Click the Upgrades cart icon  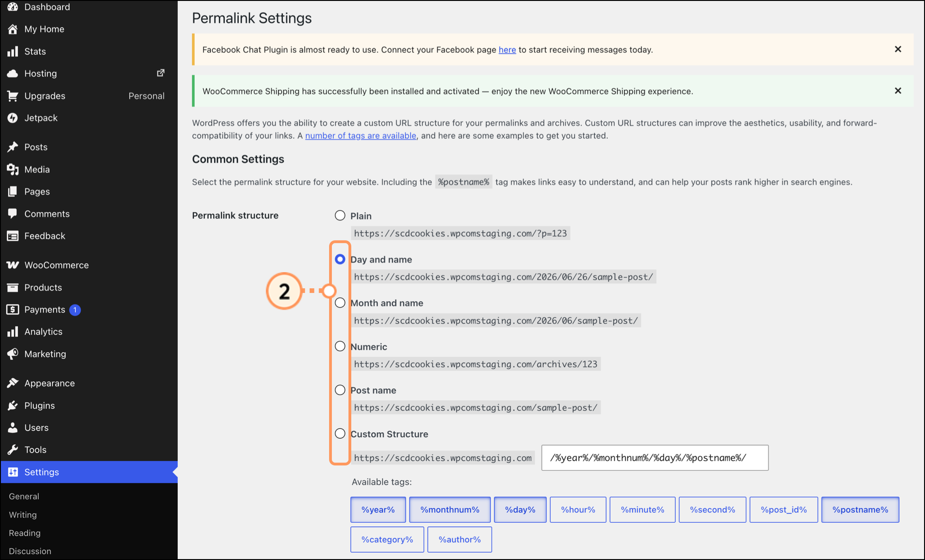click(13, 96)
